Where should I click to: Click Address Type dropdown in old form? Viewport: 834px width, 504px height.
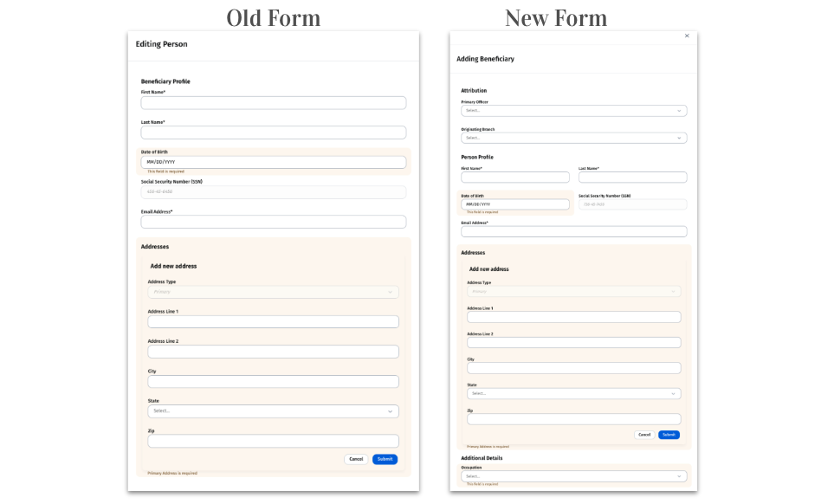click(x=273, y=292)
